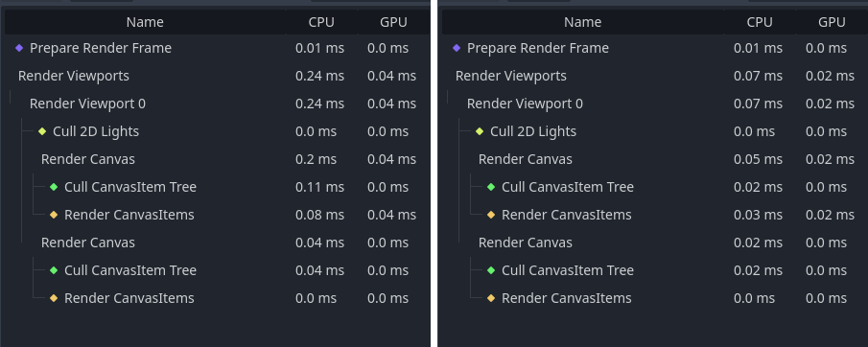Click yellow diamond next to left Cull 2D Lights
Image resolution: width=868 pixels, height=347 pixels.
tap(42, 131)
